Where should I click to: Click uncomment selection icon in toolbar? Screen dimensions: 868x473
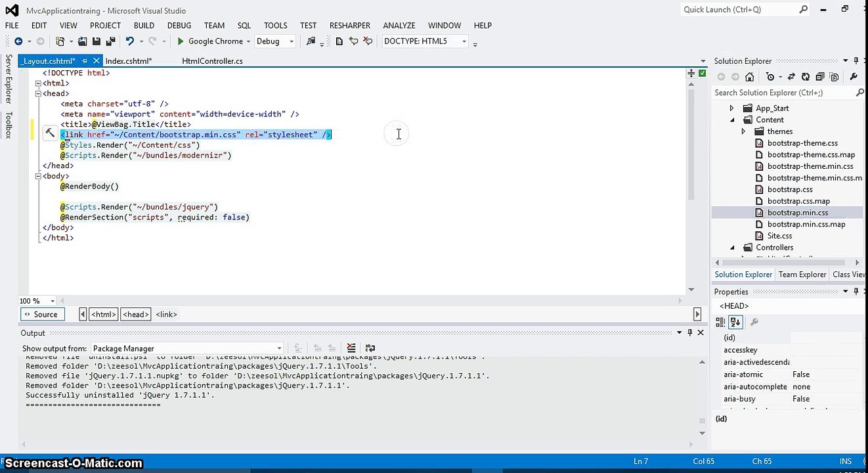tap(368, 41)
